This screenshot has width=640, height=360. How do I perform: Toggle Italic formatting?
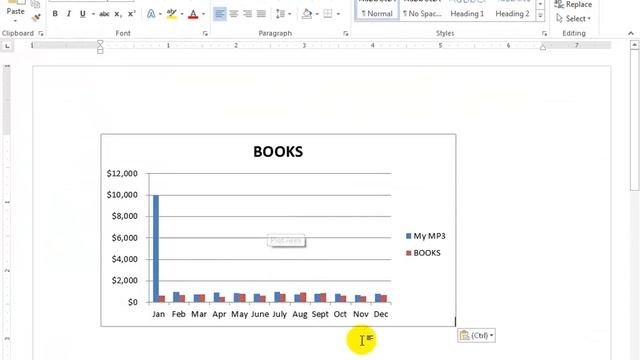(x=69, y=14)
